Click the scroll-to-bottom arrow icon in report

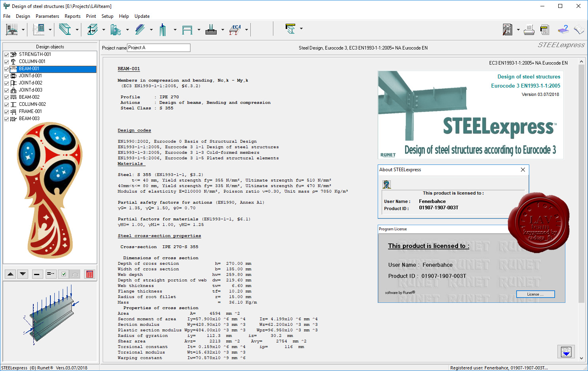coord(566,352)
